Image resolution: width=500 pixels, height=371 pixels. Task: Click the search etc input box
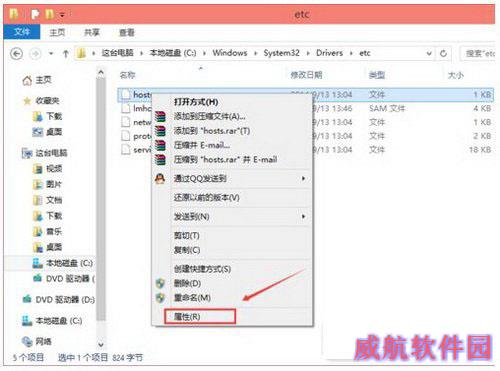[478, 53]
